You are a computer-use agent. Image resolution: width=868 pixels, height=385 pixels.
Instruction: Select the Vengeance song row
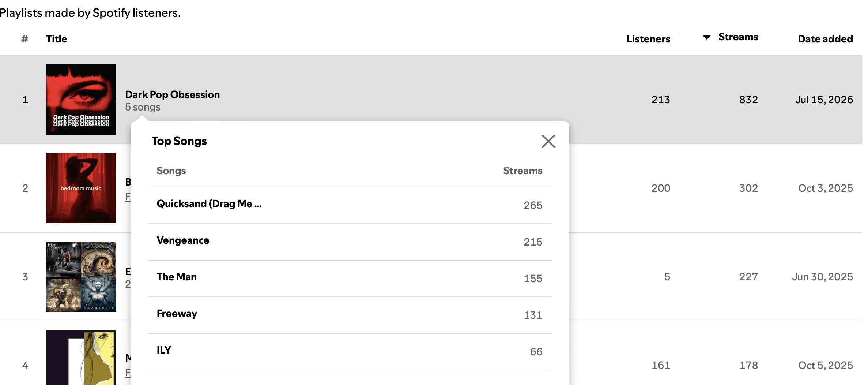click(x=350, y=242)
